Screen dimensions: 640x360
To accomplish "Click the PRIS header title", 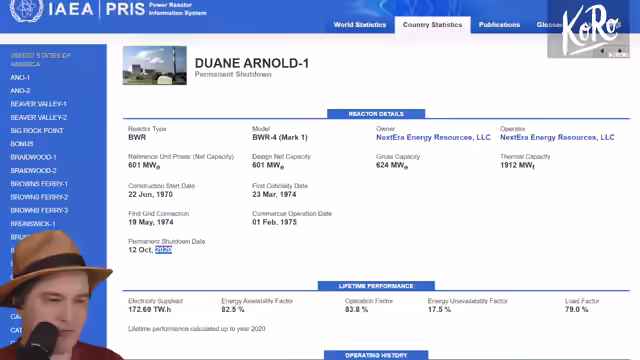I will [125, 9].
